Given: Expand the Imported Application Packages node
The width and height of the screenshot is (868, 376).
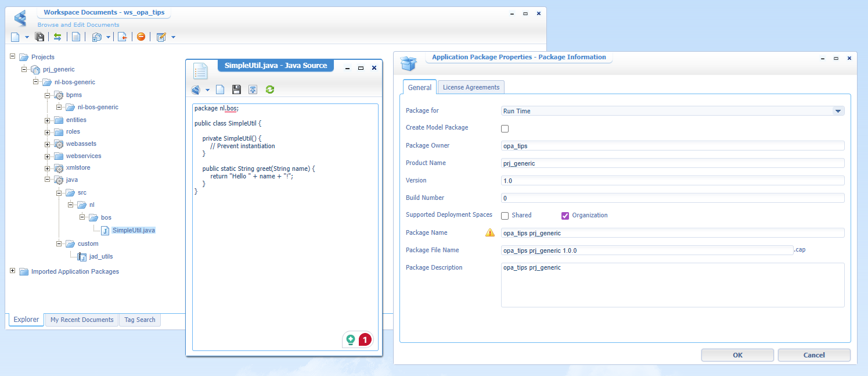Looking at the screenshot, I should (13, 271).
